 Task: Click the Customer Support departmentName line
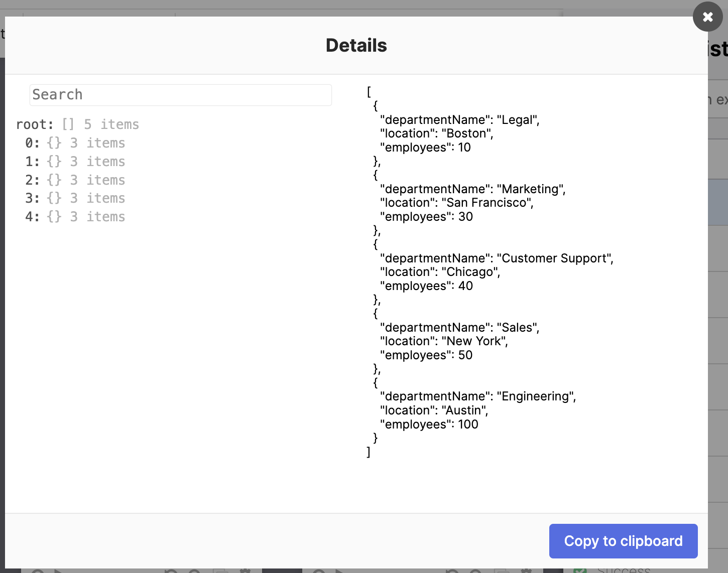tap(497, 258)
